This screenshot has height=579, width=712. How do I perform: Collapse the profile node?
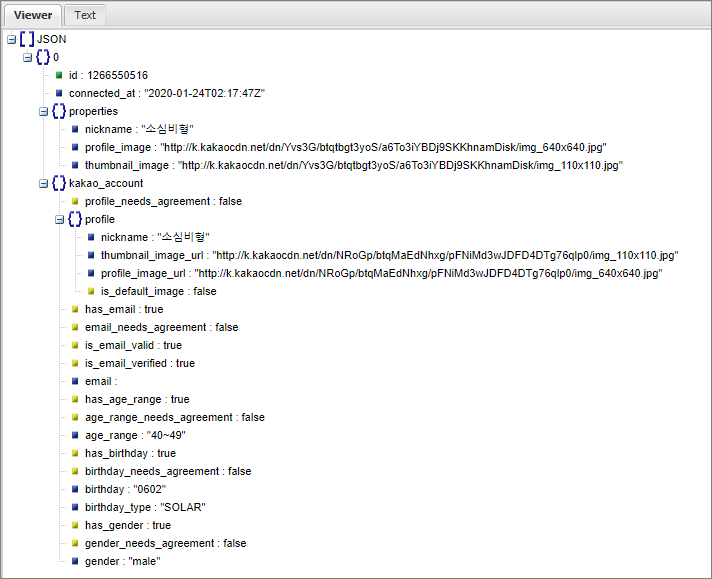[x=59, y=220]
